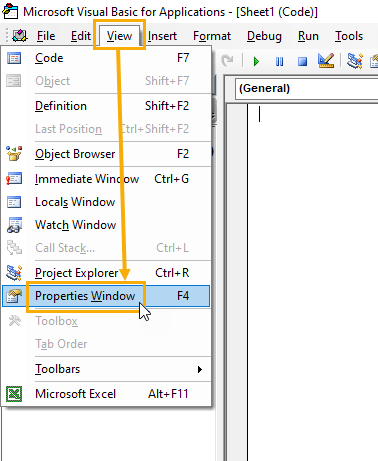
Task: Click the Break pause icon in toolbar
Action: [279, 62]
